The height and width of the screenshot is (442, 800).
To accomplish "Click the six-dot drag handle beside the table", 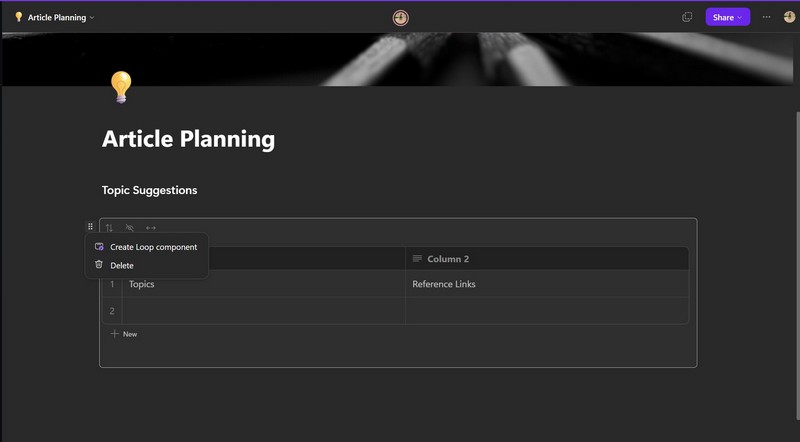I will [x=90, y=227].
